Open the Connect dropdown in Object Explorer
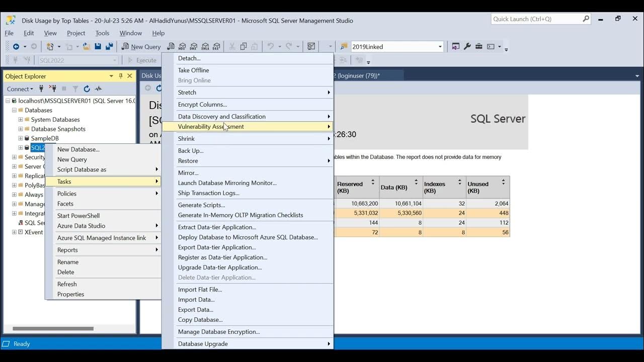The image size is (644, 362). pos(20,89)
